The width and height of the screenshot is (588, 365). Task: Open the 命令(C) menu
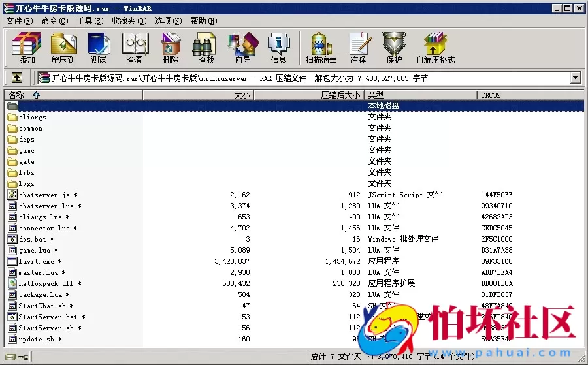[55, 21]
